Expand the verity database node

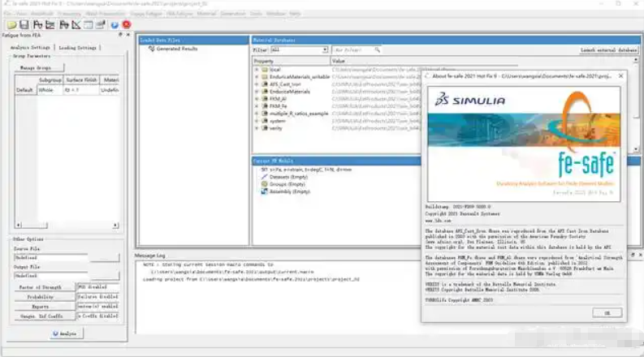point(257,127)
